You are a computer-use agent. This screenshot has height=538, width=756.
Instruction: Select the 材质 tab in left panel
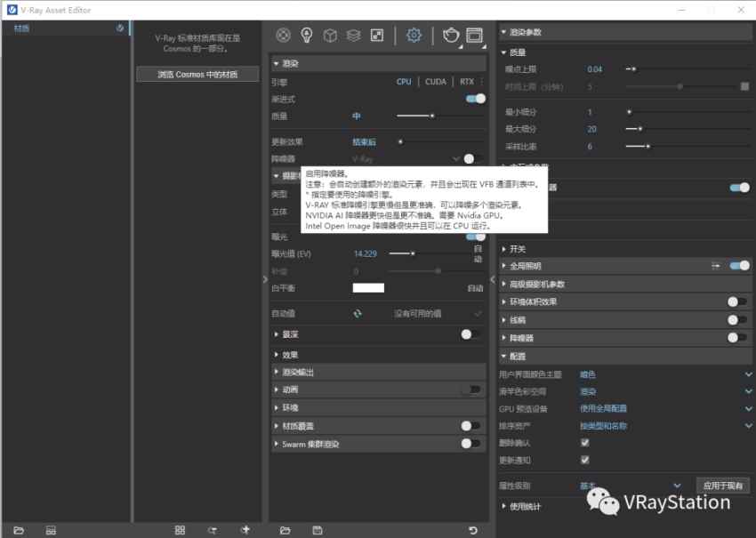point(66,28)
